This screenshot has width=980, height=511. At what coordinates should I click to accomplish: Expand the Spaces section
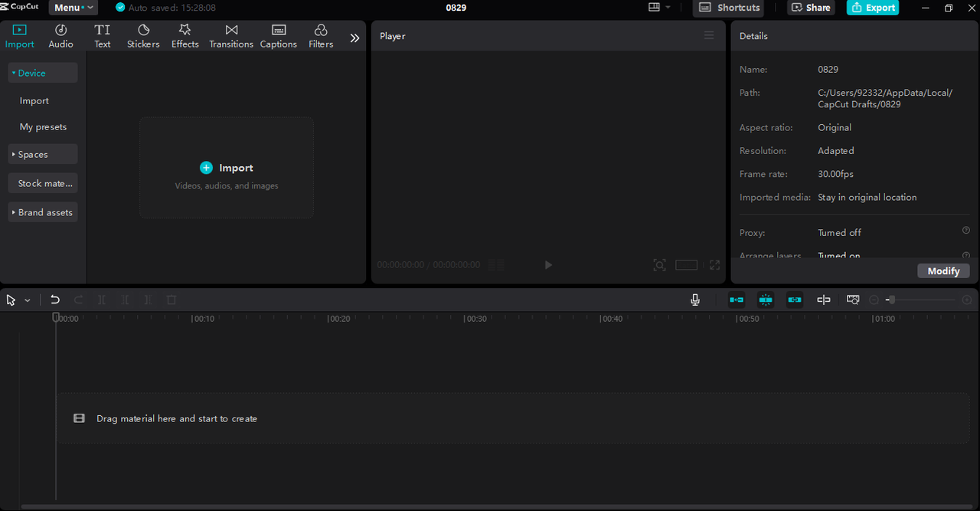(43, 154)
